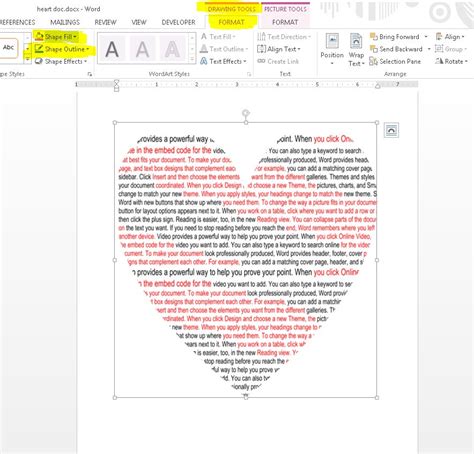
Task: Open the Wrap Text icon
Action: click(x=356, y=42)
